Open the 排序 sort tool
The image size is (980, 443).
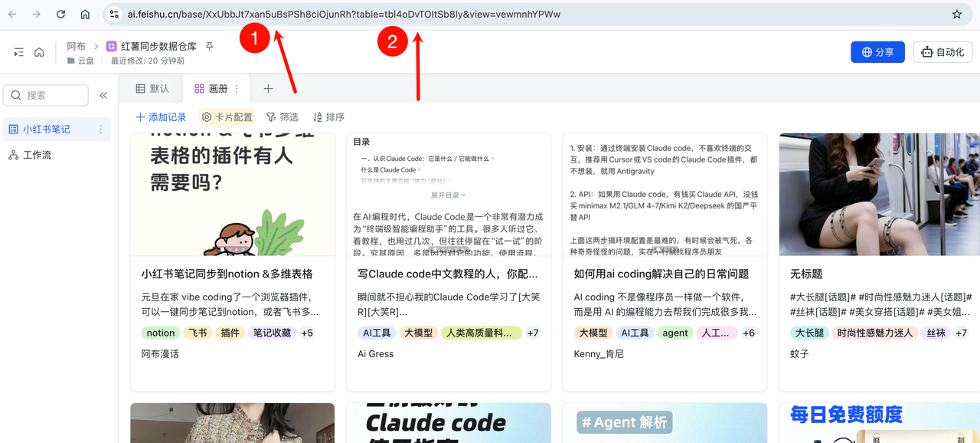pyautogui.click(x=328, y=116)
